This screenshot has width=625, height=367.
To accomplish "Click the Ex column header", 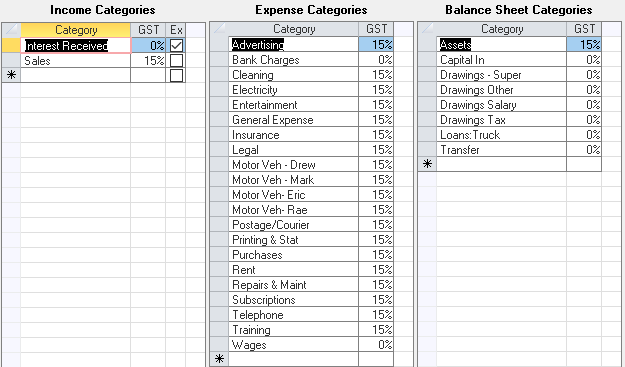I will [176, 30].
